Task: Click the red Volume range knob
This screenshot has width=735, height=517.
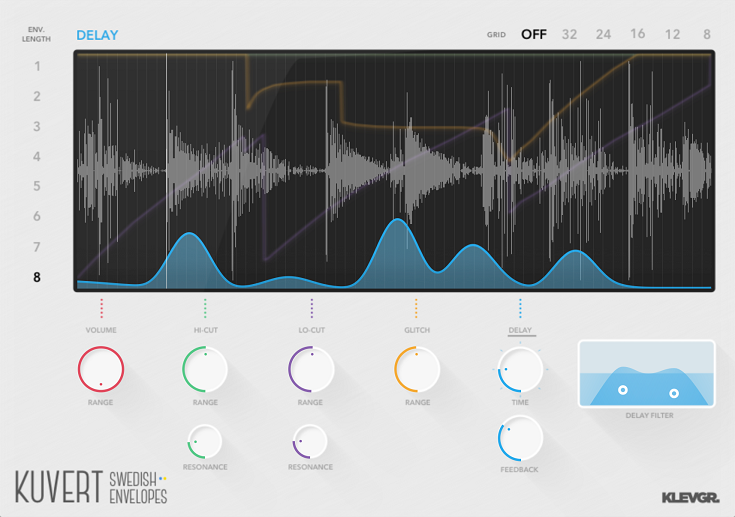Action: pyautogui.click(x=101, y=369)
